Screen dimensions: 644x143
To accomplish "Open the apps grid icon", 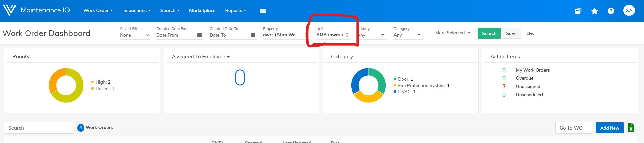I will [x=263, y=11].
